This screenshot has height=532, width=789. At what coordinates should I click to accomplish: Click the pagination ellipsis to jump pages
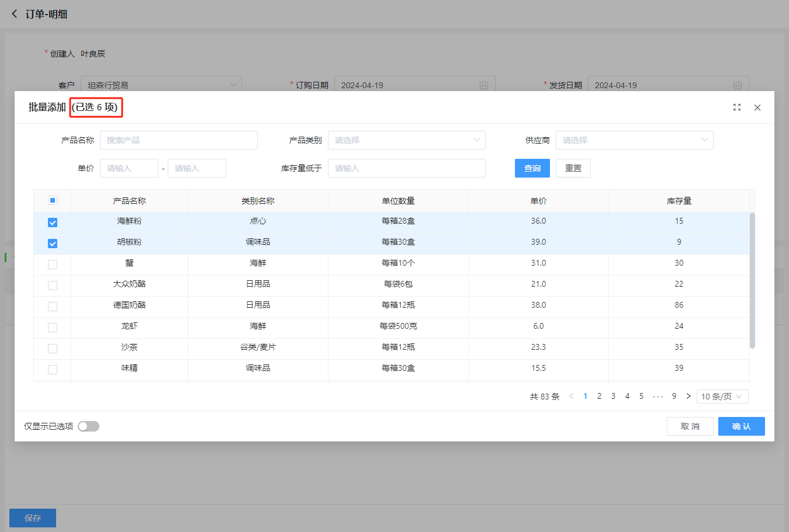click(658, 397)
